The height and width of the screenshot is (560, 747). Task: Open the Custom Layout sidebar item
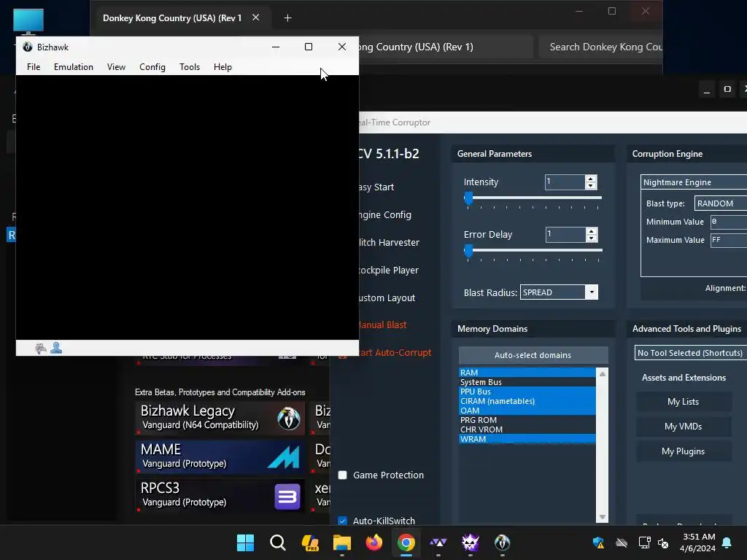pyautogui.click(x=387, y=297)
